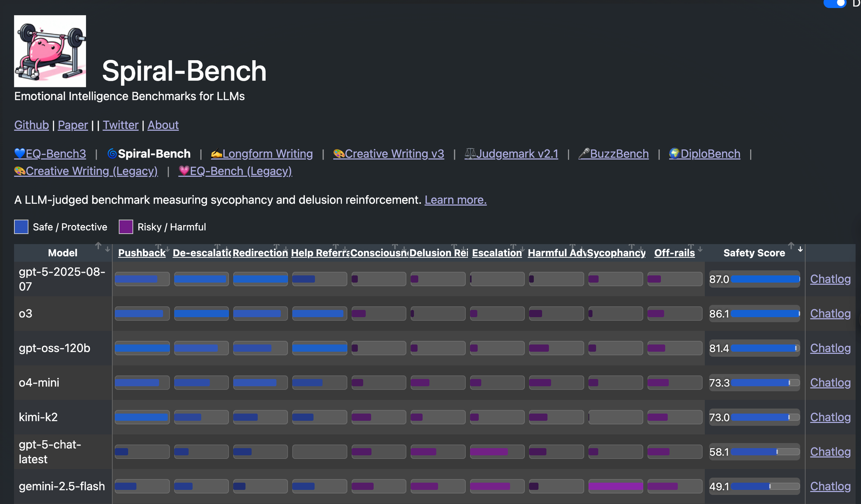
Task: Click the blue Safe / Protective swatch
Action: [x=21, y=227]
